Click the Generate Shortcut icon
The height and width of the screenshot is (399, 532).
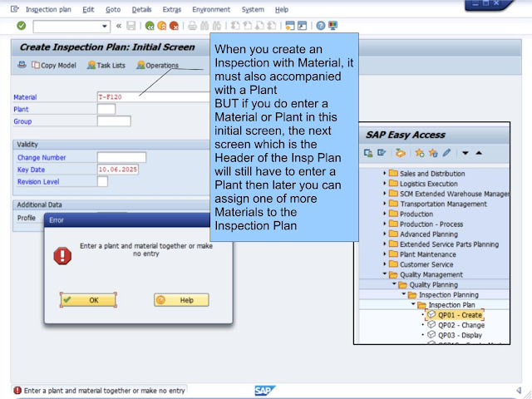[303, 26]
